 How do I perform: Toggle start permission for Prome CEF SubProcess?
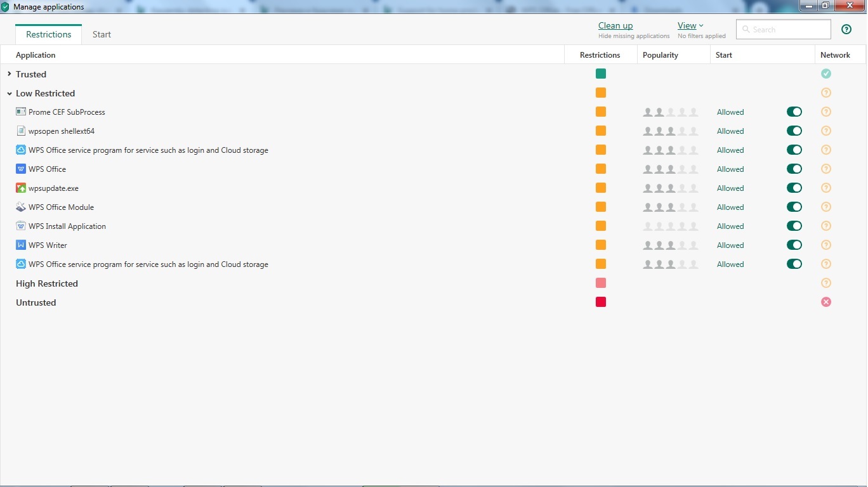[794, 112]
